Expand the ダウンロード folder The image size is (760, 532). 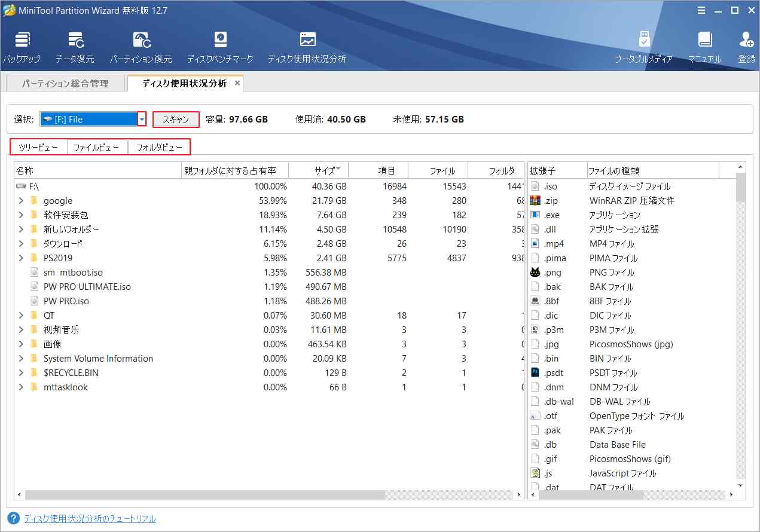(x=21, y=244)
